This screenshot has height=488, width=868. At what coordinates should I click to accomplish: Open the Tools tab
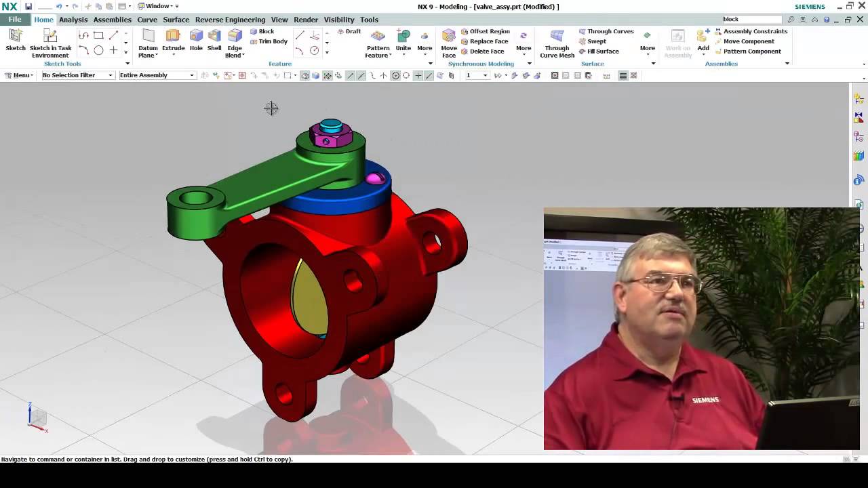click(x=369, y=20)
